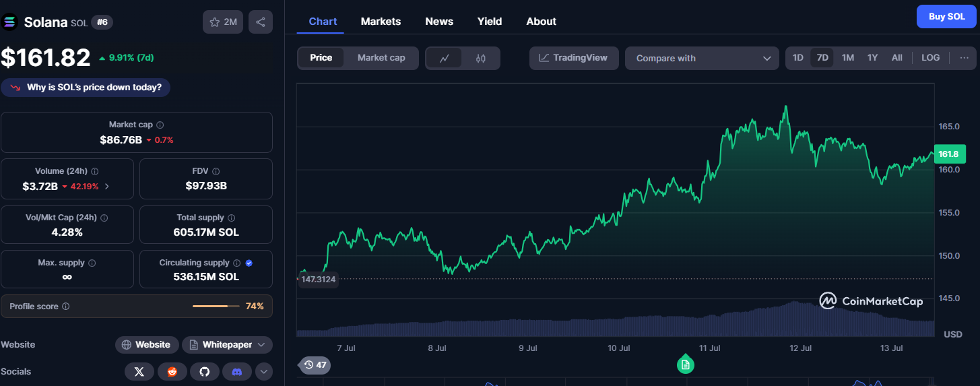Open the About tab
Screen dimensions: 980x386
pyautogui.click(x=542, y=22)
